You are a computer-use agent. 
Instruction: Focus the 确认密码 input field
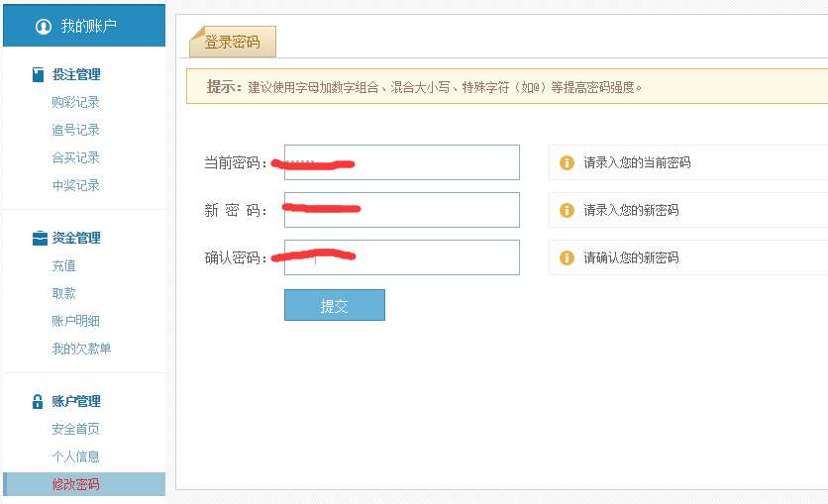coord(402,257)
